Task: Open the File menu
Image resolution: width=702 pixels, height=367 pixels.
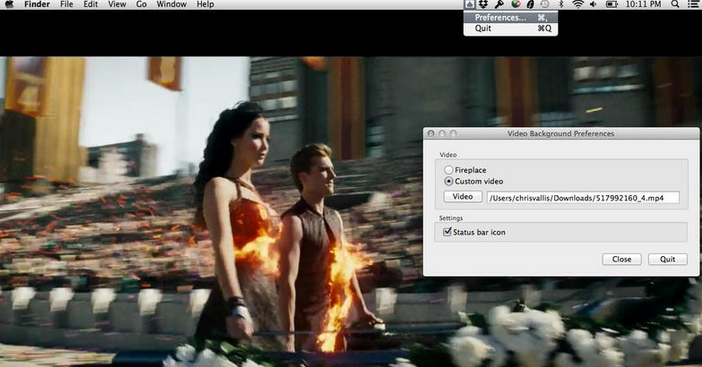Action: (x=67, y=4)
